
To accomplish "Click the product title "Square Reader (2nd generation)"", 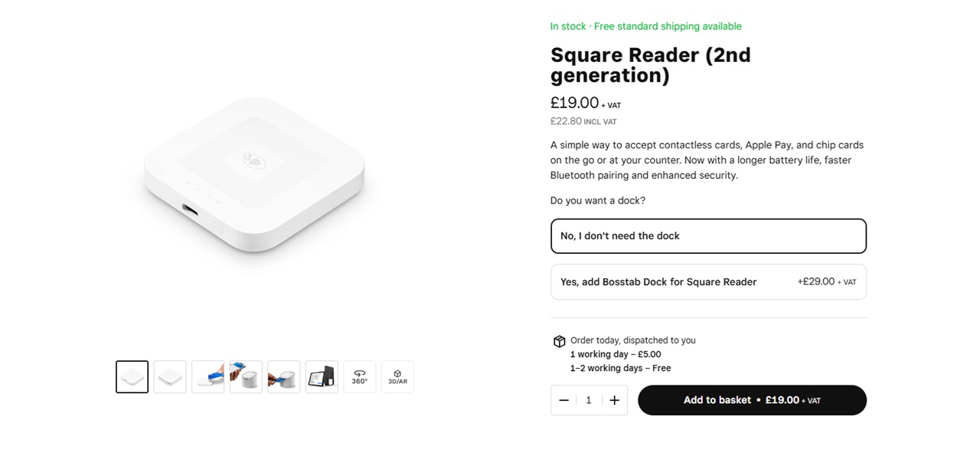I will 650,64.
